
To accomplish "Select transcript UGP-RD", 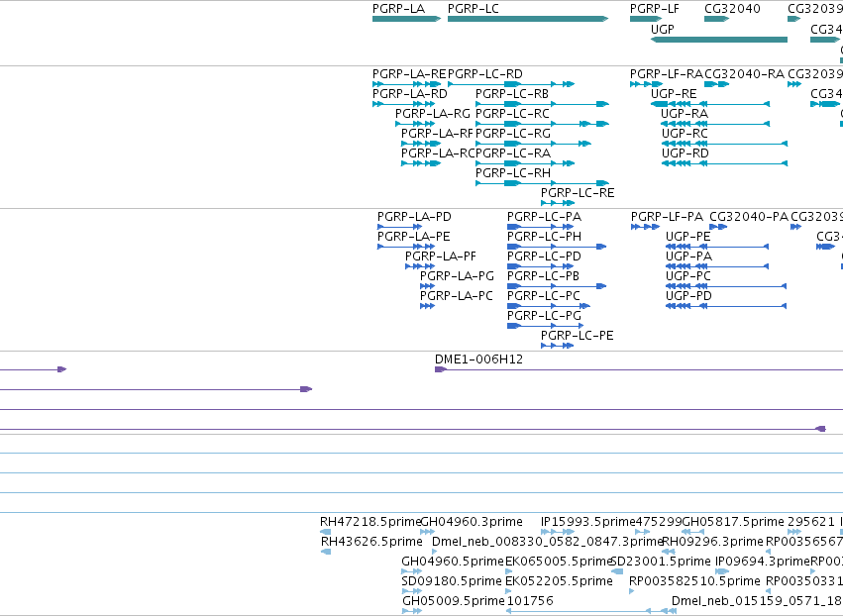I will pos(724,163).
